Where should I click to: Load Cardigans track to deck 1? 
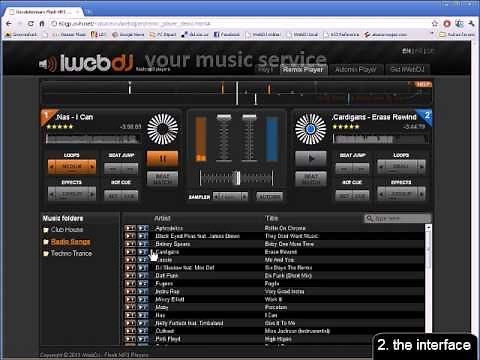(130, 252)
